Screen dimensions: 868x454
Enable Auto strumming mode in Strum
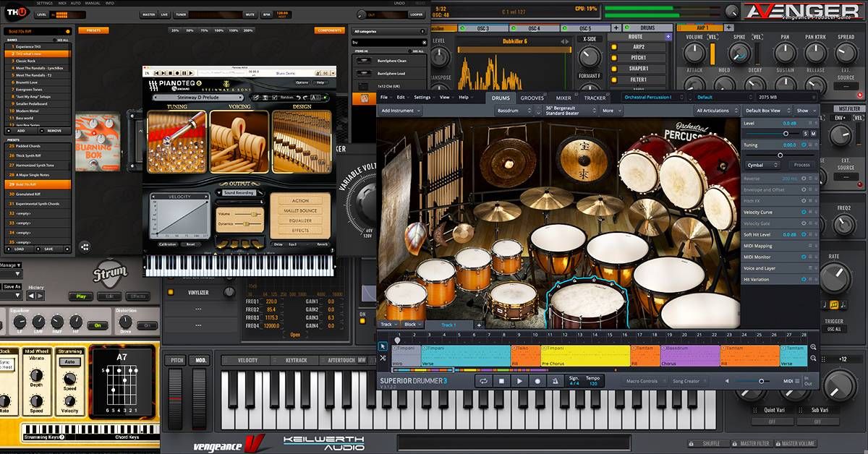tap(69, 361)
